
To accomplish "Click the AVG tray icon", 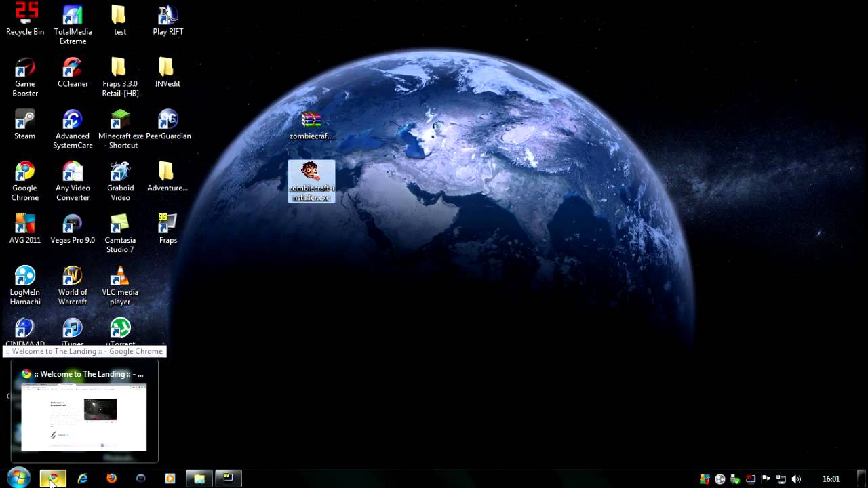I will click(x=705, y=479).
